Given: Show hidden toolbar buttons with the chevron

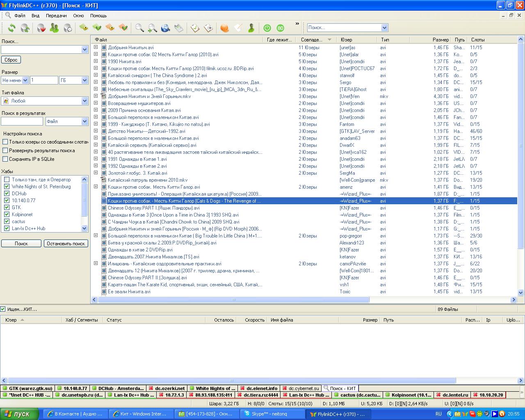Looking at the screenshot, I should [297, 24].
